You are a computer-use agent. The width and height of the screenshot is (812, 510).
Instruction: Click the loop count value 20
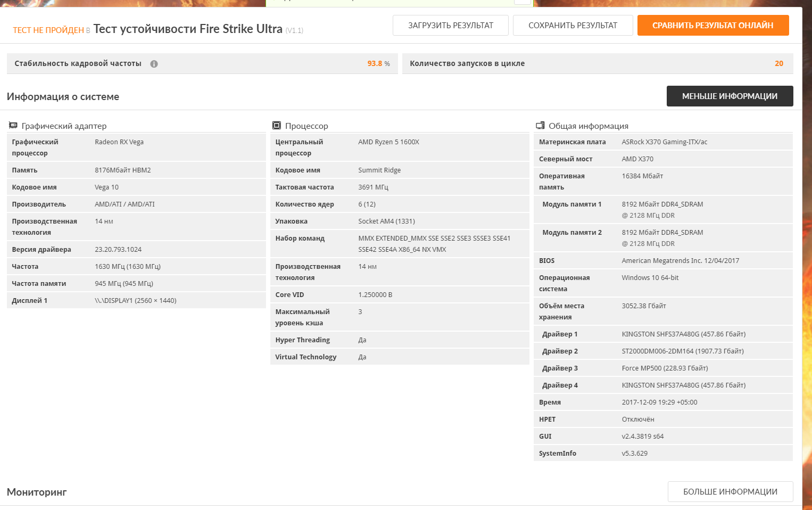point(779,63)
